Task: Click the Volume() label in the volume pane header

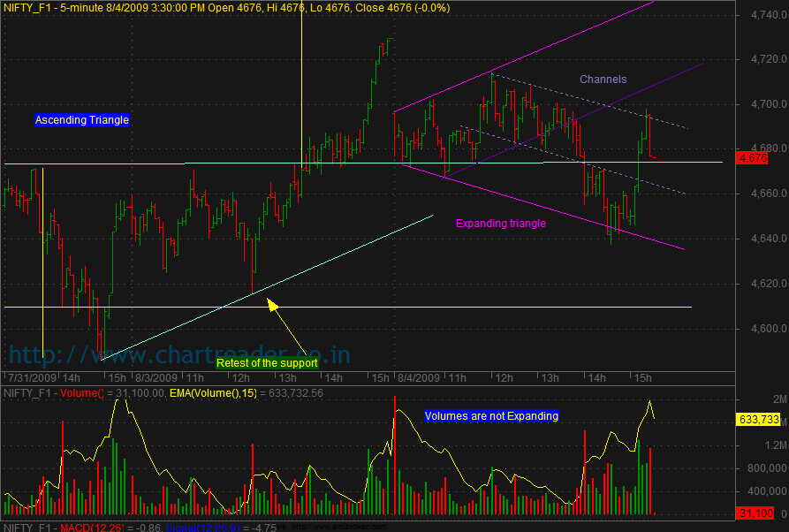Action: click(x=84, y=391)
